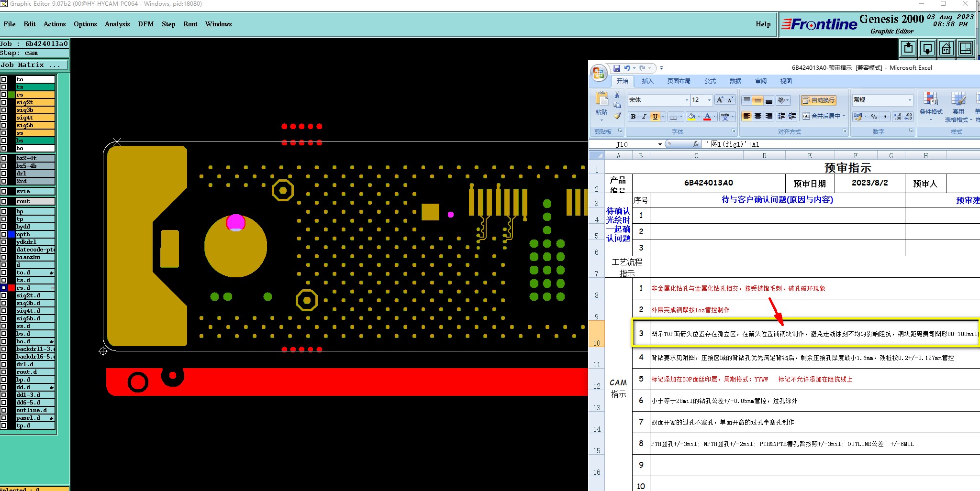Decrease font size with the small A icon
Image resolution: width=980 pixels, height=491 pixels.
point(730,100)
